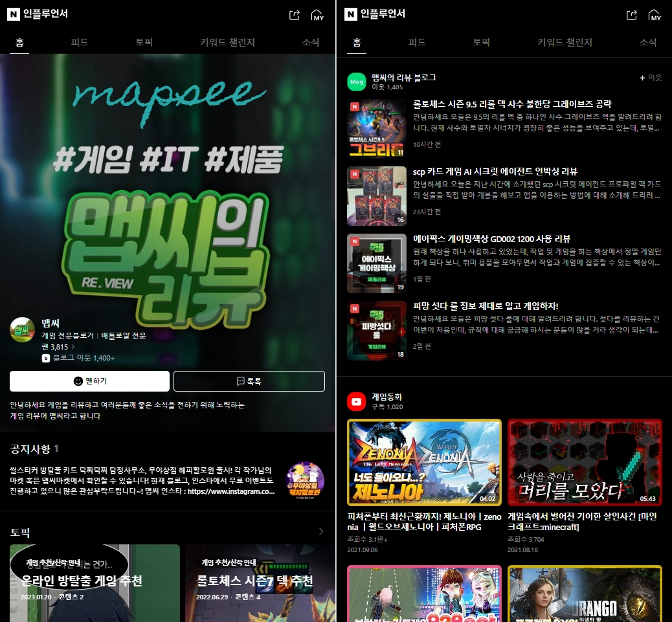Viewport: 672px width, 622px height.
Task: Open the 토픽 tab in the left panel
Action: click(x=144, y=43)
